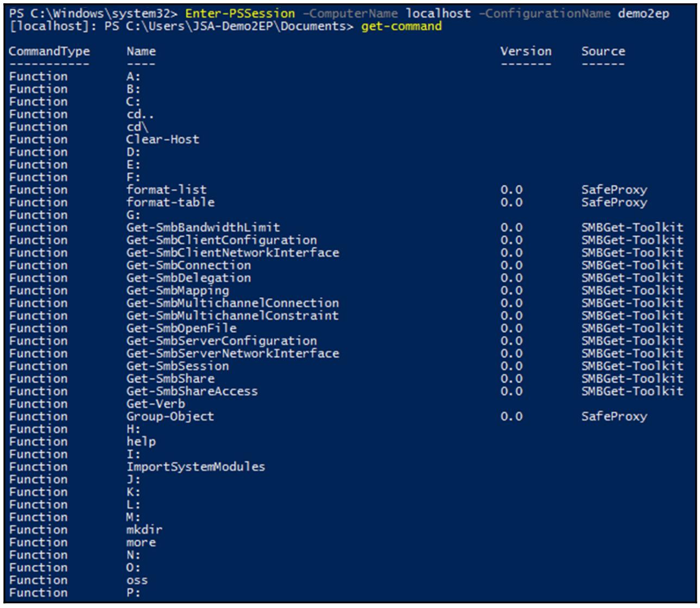Click the Get-SmbShareAccess entry

(192, 392)
